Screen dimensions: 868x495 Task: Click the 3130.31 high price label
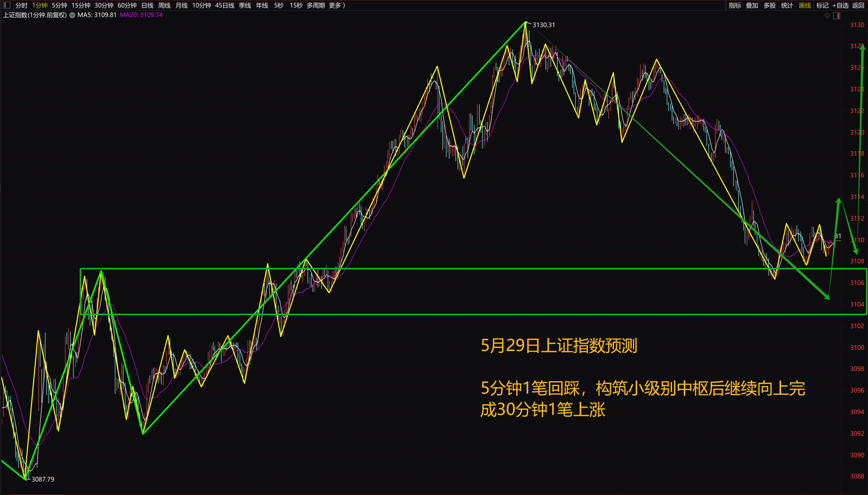pyautogui.click(x=544, y=25)
